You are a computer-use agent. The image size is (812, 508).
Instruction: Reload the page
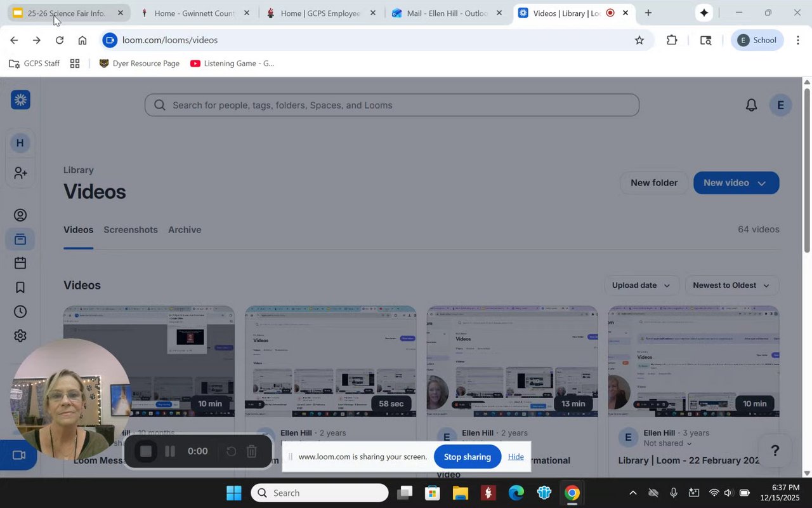[60, 40]
